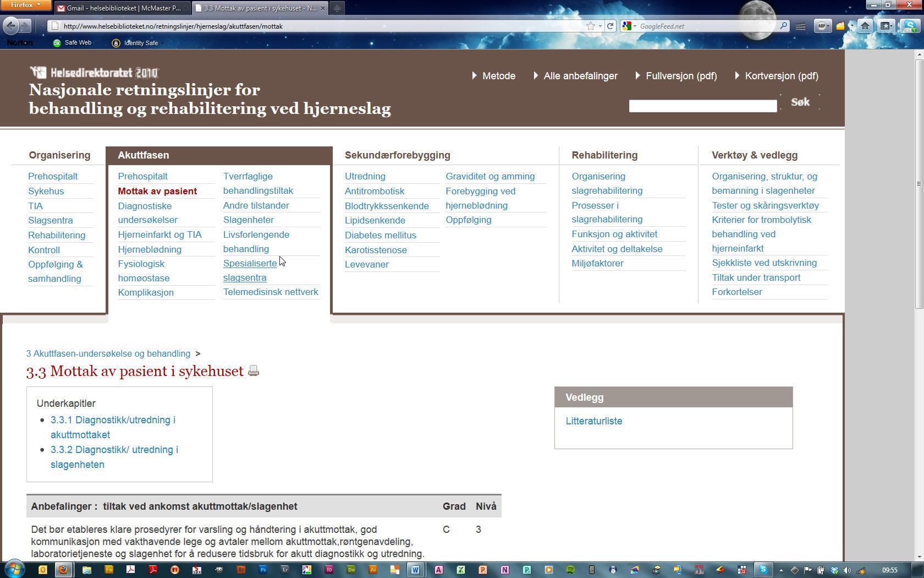
Task: Open subchapter 3.3.2 Diagnostikk/utredning i slagenheten
Action: 114,457
